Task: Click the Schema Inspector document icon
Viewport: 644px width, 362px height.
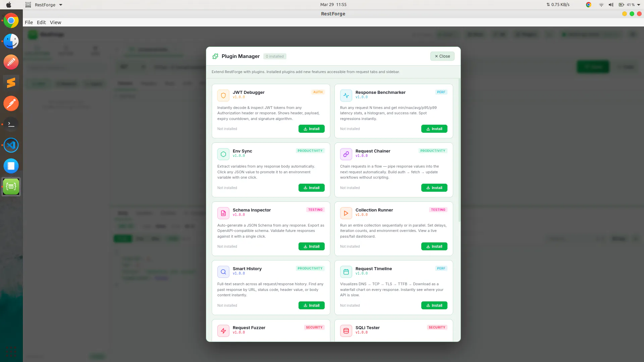Action: click(x=223, y=213)
